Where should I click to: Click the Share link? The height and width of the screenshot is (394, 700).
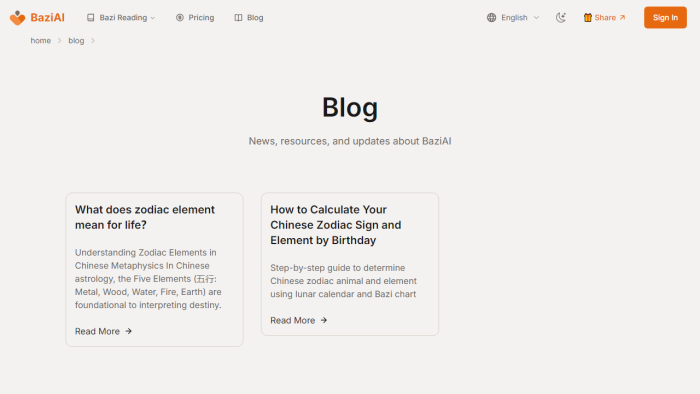pyautogui.click(x=604, y=17)
